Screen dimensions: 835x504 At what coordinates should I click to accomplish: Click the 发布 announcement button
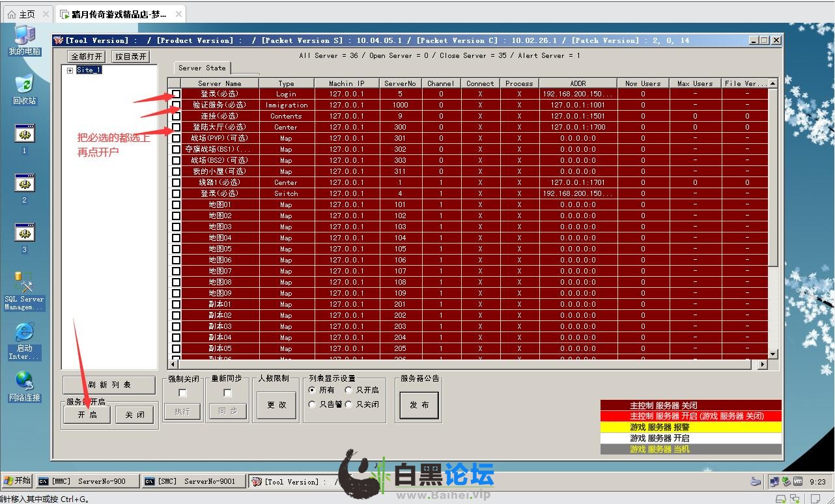click(419, 404)
